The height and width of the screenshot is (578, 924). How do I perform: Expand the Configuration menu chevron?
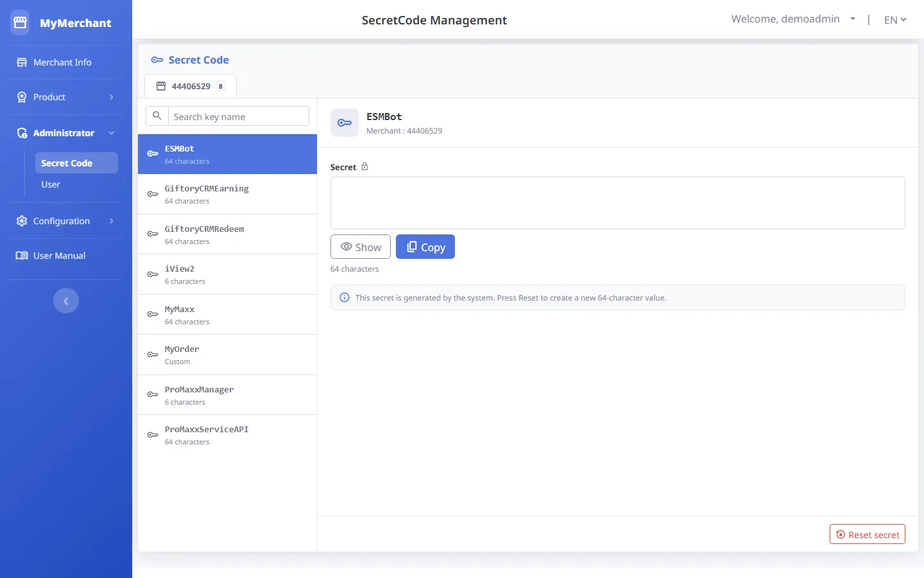[112, 221]
